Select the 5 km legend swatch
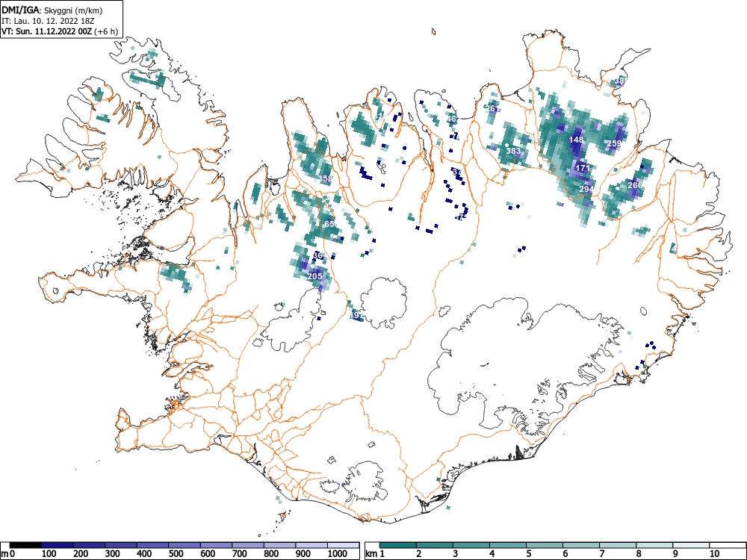 click(x=545, y=545)
